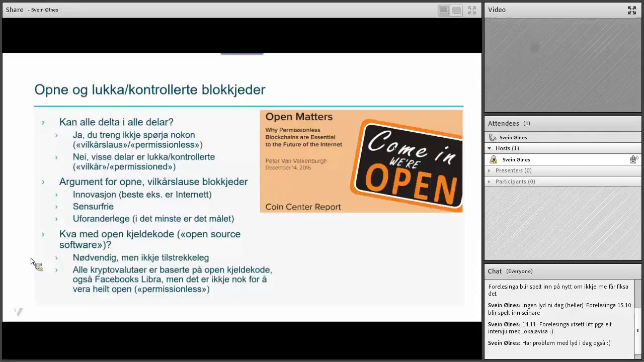Select the fit-width layout icon in Share pod
The height and width of the screenshot is (362, 644).
click(444, 10)
